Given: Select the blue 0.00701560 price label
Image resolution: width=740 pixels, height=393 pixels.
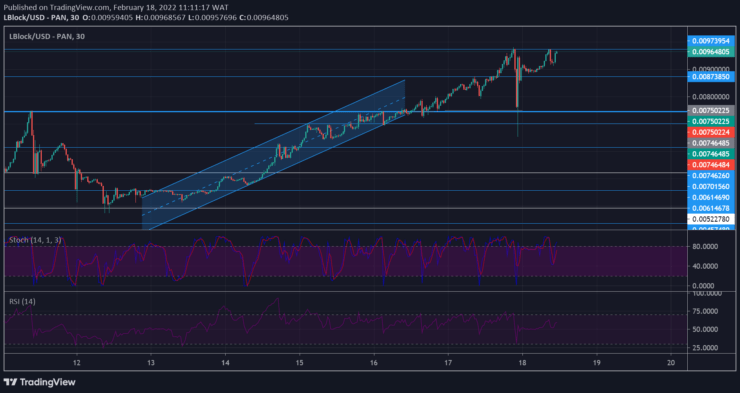Looking at the screenshot, I should tap(711, 186).
